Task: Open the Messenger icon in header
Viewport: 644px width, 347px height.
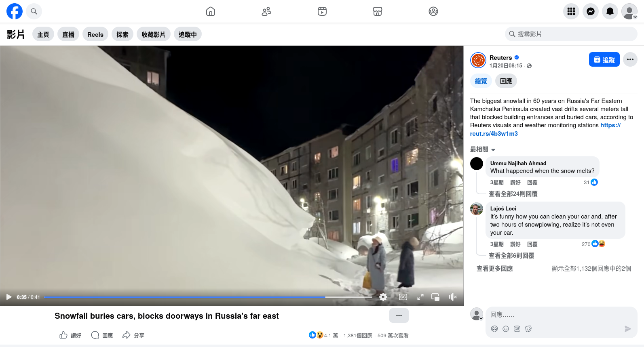Action: (590, 11)
